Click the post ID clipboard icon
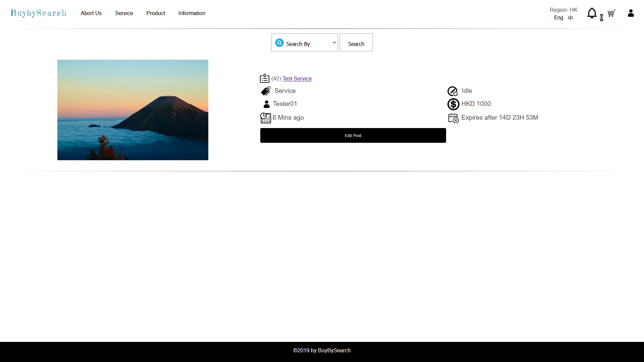Viewport: 644px width, 362px height. [264, 78]
